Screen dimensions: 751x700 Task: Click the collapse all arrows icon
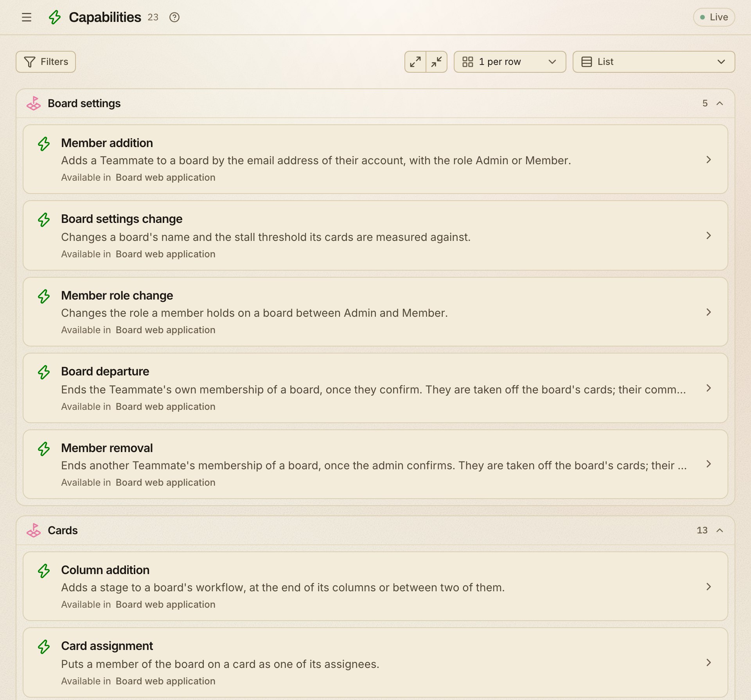point(437,62)
